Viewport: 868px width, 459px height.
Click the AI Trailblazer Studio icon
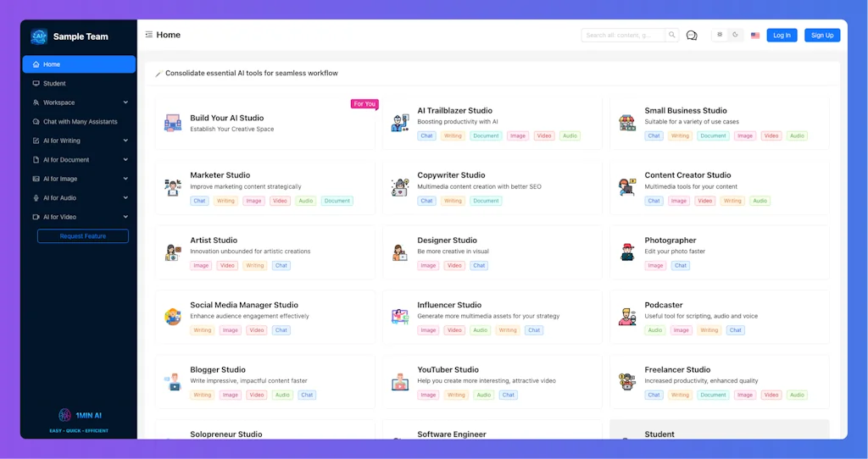coord(400,123)
